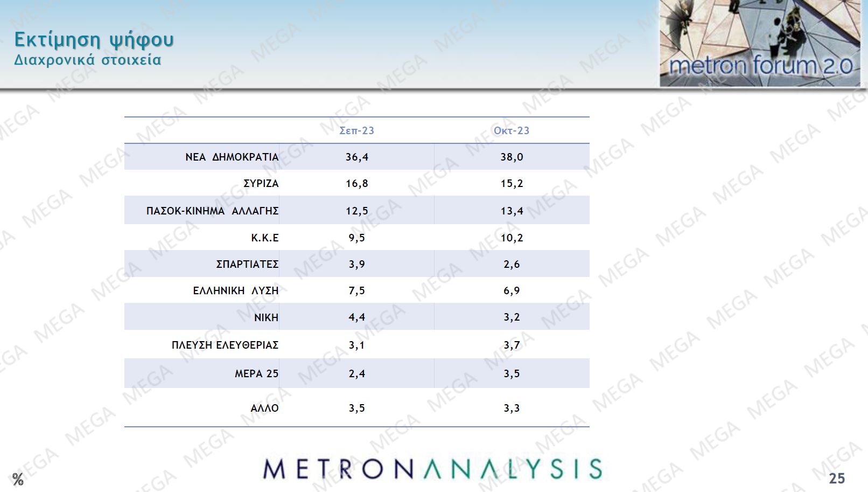Screen dimensions: 868x492
Task: Click the ΑΛΛΟ row label
Action: (264, 408)
